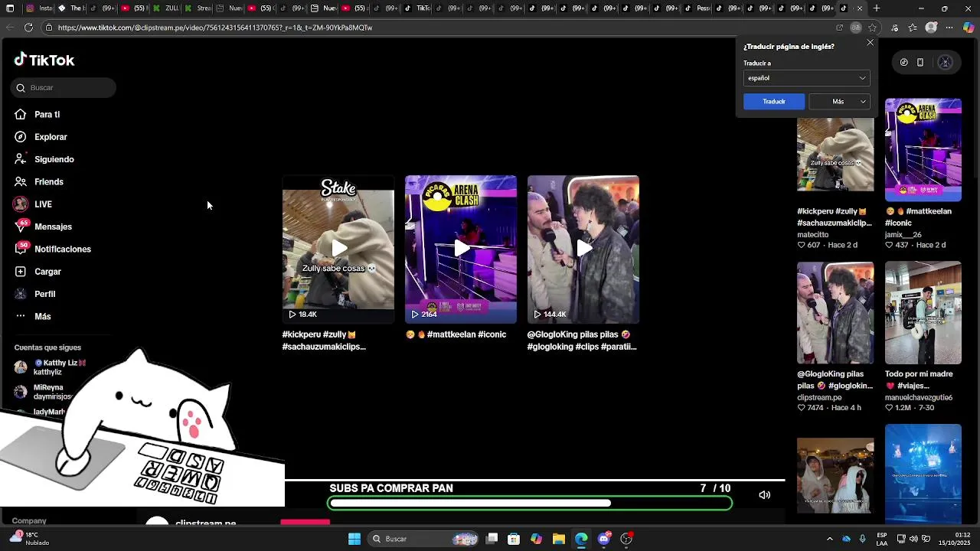Open the TikTok profile avatar menu
Viewport: 980px width, 551px height.
point(945,63)
